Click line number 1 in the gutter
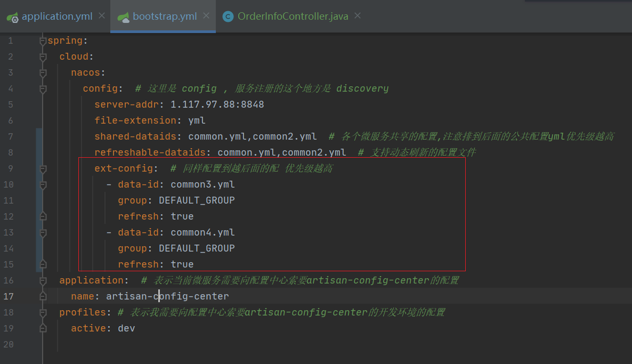The height and width of the screenshot is (364, 632). (11, 41)
